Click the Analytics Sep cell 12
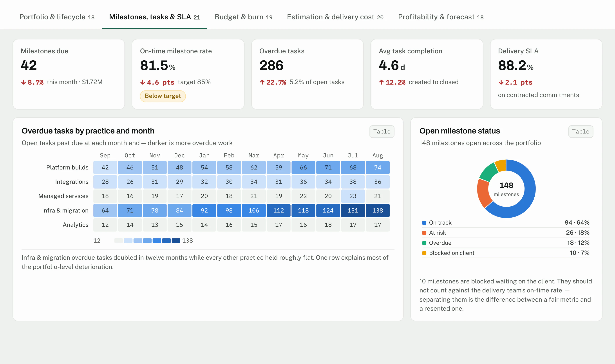Screen dimensions: 615x364 tap(105, 225)
